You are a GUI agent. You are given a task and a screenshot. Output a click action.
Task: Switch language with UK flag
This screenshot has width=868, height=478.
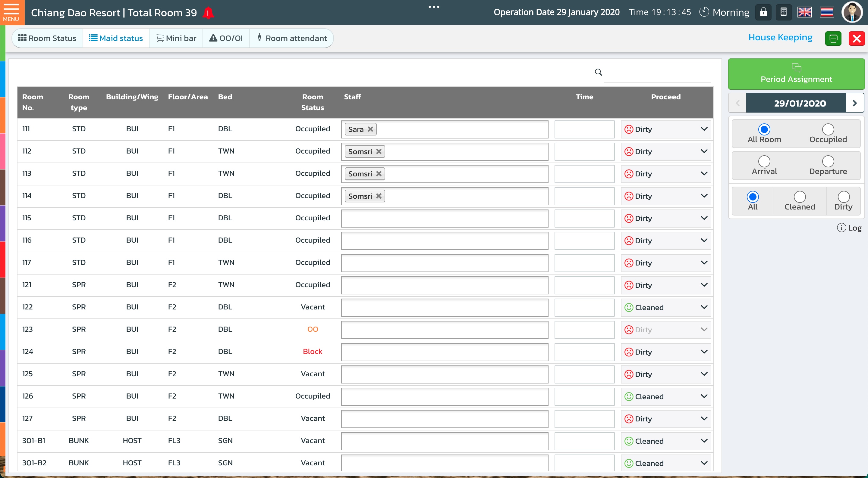[804, 12]
